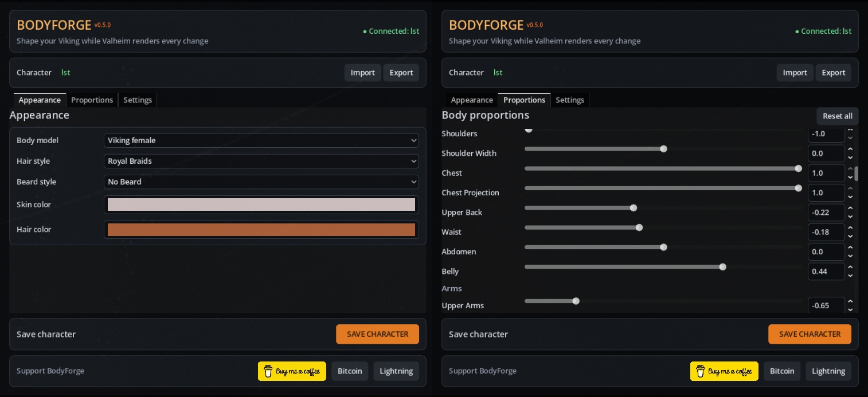Click Buy me a coffee in left window
The height and width of the screenshot is (397, 868).
(292, 371)
